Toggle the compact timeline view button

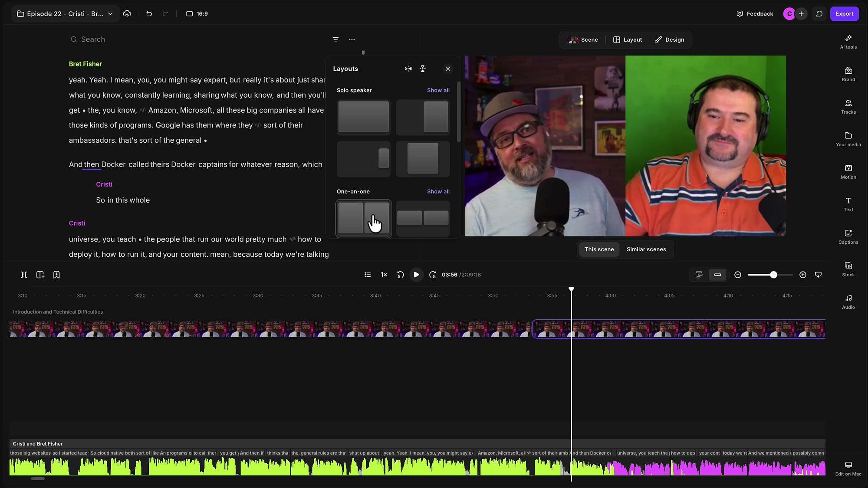pyautogui.click(x=717, y=275)
